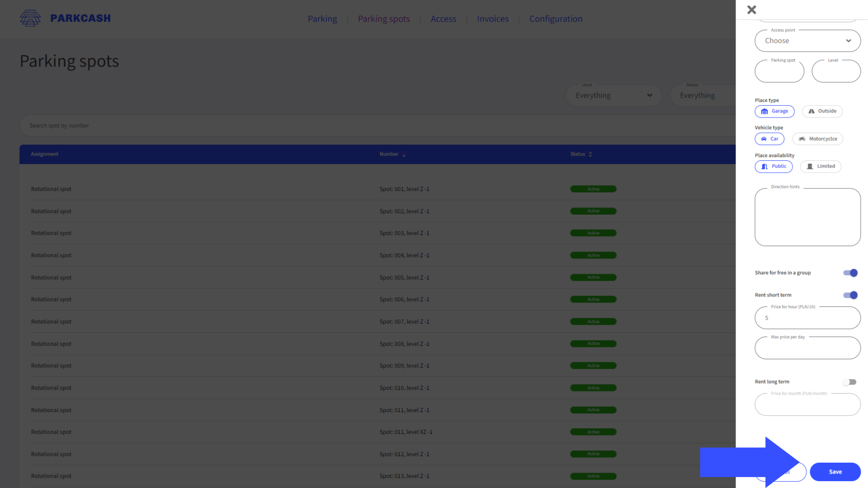Save the parking spot settings

coord(835,471)
